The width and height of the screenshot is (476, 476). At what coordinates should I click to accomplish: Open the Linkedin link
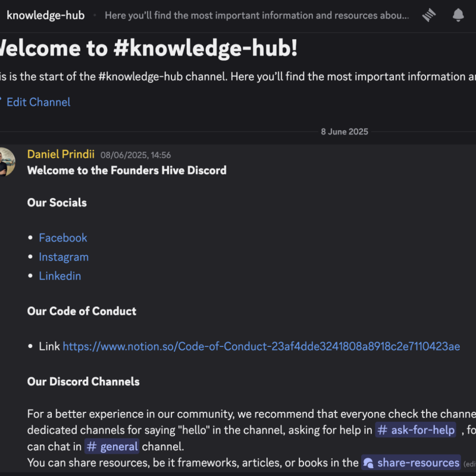point(60,276)
